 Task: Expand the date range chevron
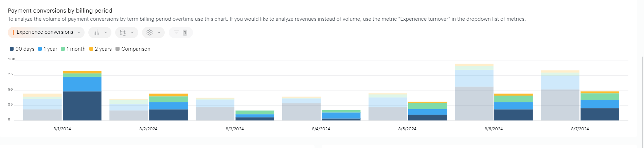132,33
